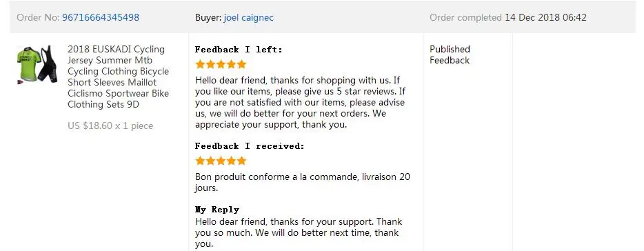Click fifth star under Feedback I received
Screen dimensions: 644x251
241,161
